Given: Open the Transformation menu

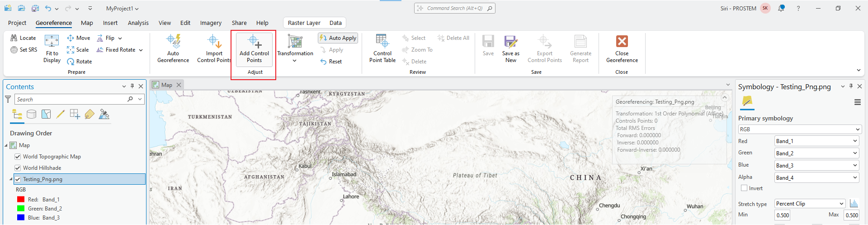Looking at the screenshot, I should (x=295, y=49).
